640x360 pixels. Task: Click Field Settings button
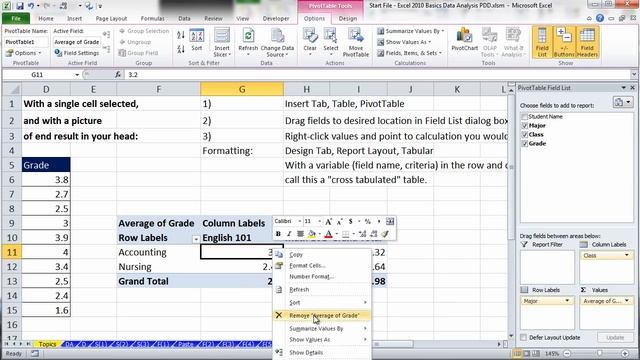(77, 53)
